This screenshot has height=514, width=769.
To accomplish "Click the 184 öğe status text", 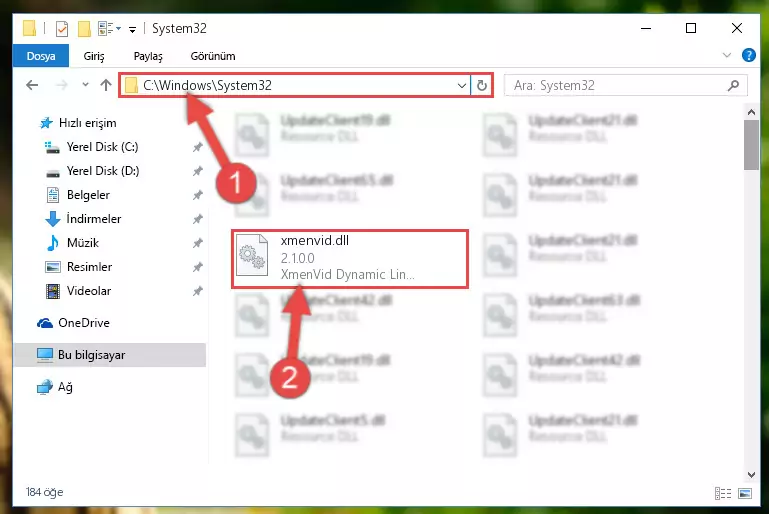I will click(x=45, y=492).
